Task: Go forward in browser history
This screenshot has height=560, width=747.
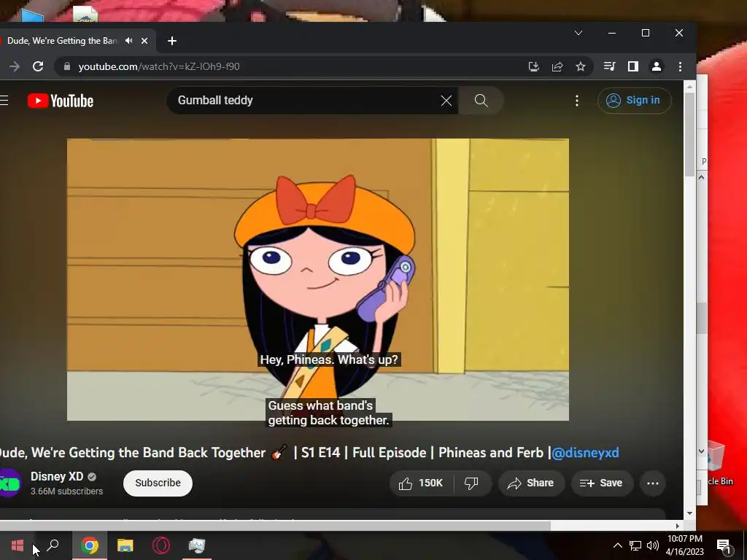Action: (x=15, y=66)
